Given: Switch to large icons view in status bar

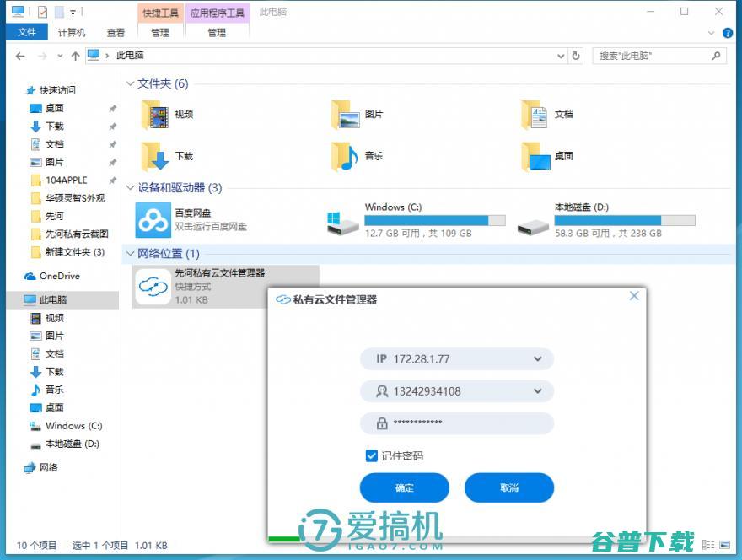Looking at the screenshot, I should (724, 545).
